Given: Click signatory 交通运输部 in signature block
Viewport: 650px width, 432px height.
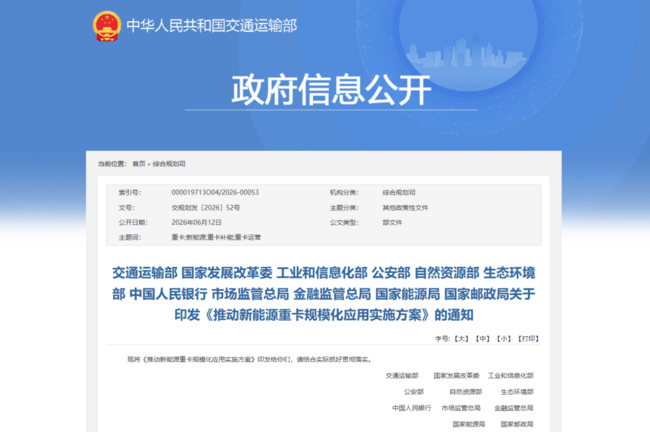Looking at the screenshot, I should pyautogui.click(x=402, y=376).
